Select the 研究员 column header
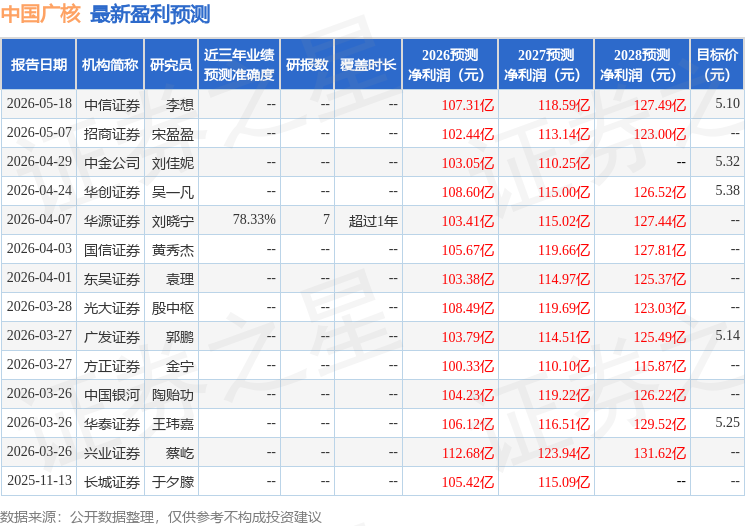This screenshot has height=526, width=745. pos(171,65)
